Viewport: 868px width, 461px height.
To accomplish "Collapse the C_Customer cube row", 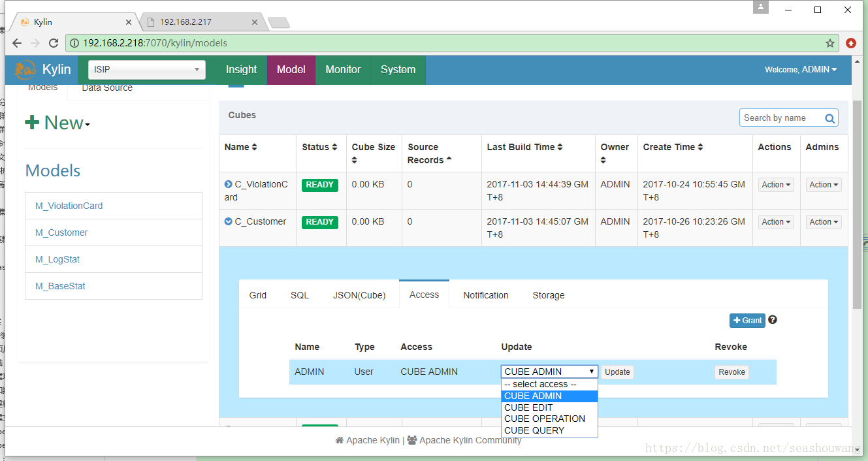I will [x=228, y=221].
